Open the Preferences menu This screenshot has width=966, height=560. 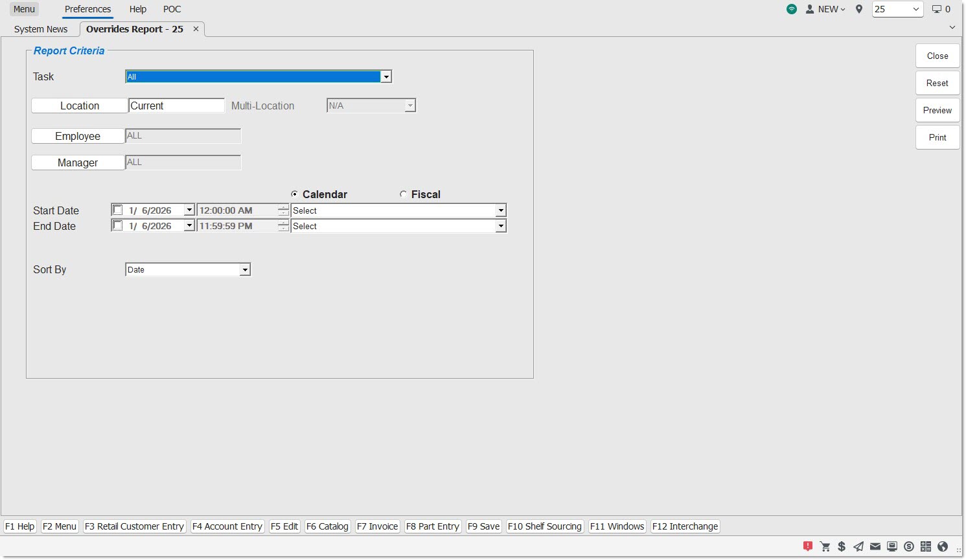(x=87, y=9)
